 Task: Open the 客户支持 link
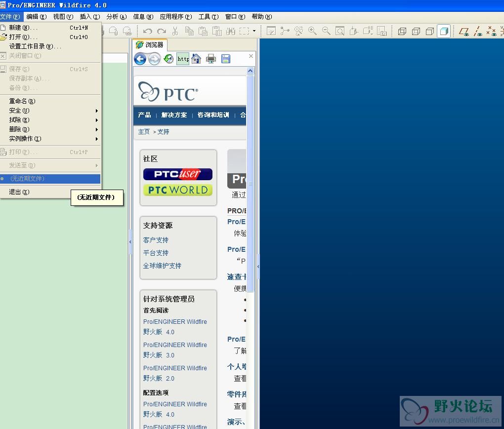(x=156, y=240)
